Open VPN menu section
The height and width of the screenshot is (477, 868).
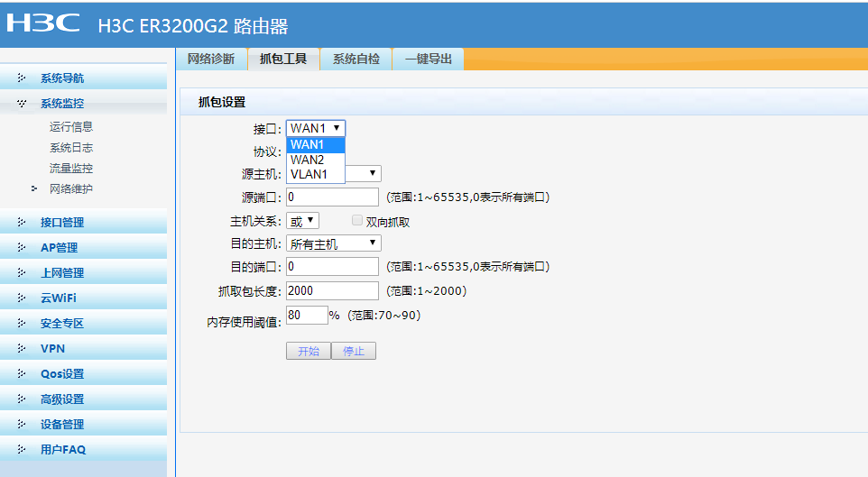(x=83, y=348)
